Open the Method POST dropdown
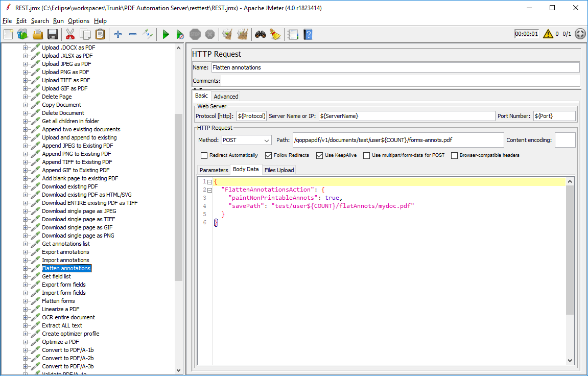Screen dimensions: 588x376 point(246,140)
